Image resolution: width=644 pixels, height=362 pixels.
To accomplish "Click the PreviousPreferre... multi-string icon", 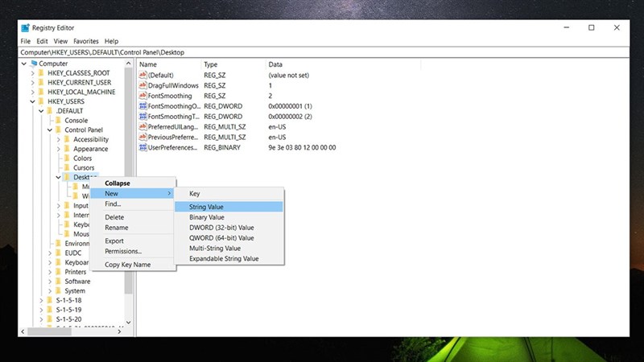I will pyautogui.click(x=142, y=137).
